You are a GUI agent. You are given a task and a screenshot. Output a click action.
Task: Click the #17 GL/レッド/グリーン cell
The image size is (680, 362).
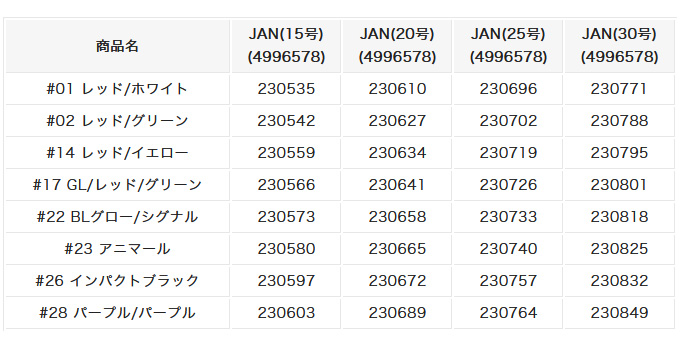click(117, 185)
